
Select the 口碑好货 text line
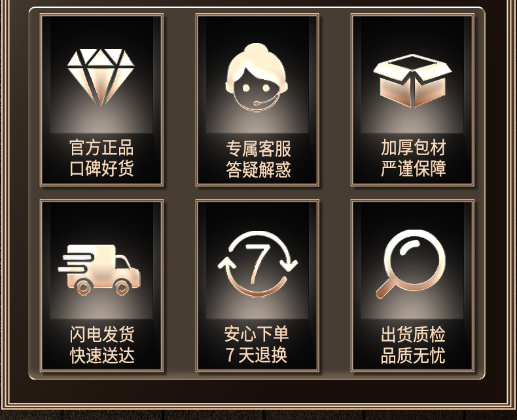[x=101, y=168]
